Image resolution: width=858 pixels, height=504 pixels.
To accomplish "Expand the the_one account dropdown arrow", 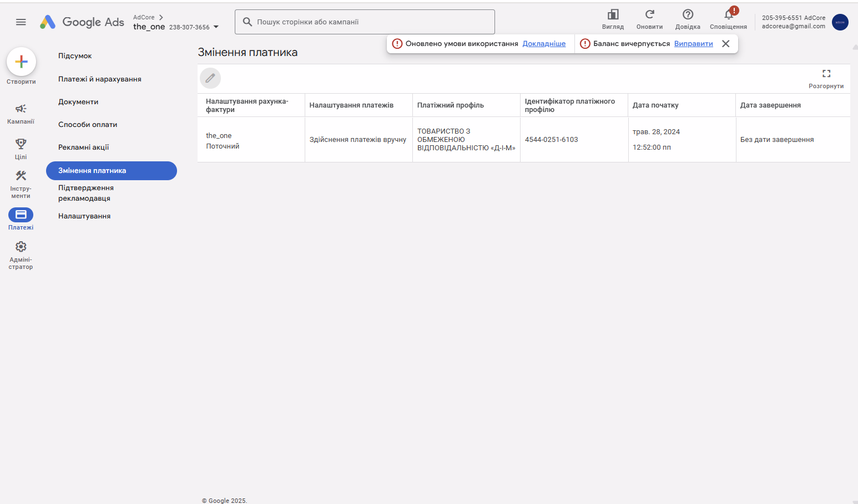I will pyautogui.click(x=216, y=27).
